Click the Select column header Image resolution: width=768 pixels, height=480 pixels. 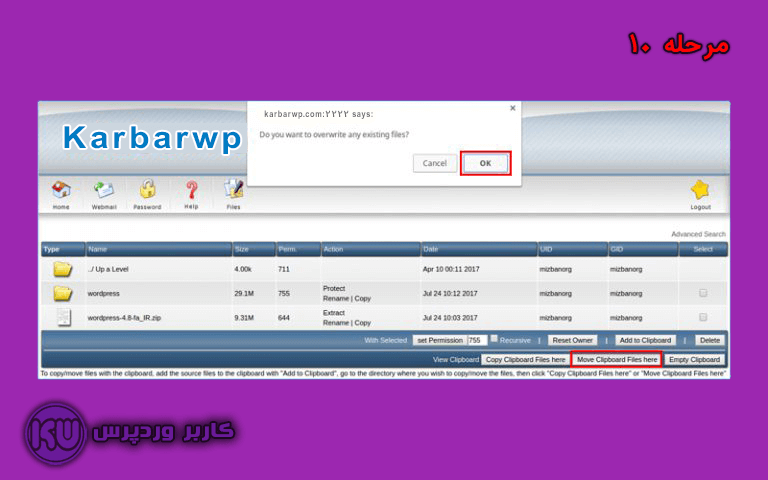703,249
